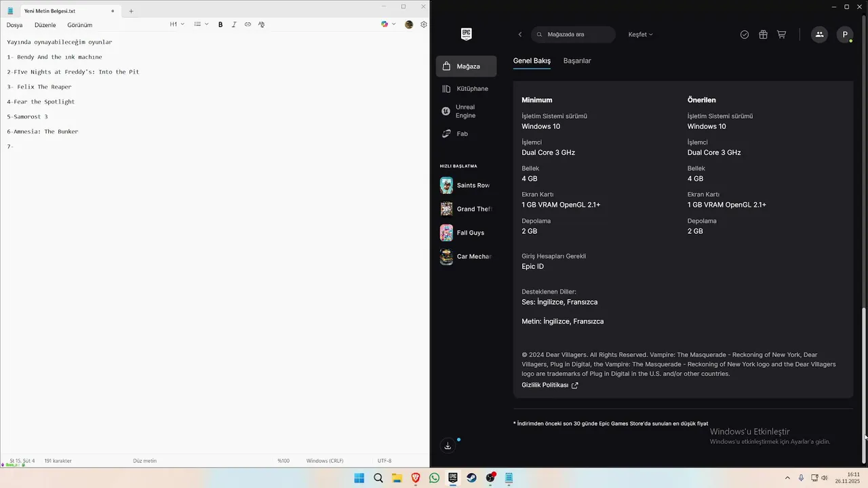The height and width of the screenshot is (488, 868).
Task: Insert a link in Notepad
Action: [248, 24]
